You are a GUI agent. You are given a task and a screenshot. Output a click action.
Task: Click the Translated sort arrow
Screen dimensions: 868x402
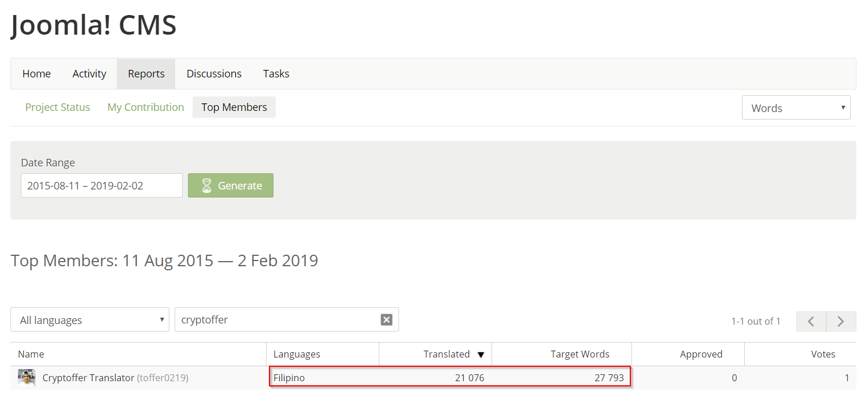(481, 355)
